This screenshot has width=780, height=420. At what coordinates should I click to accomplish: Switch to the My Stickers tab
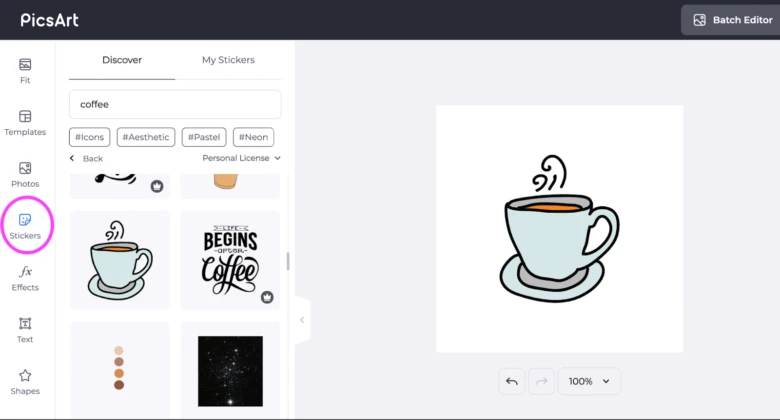coord(228,60)
